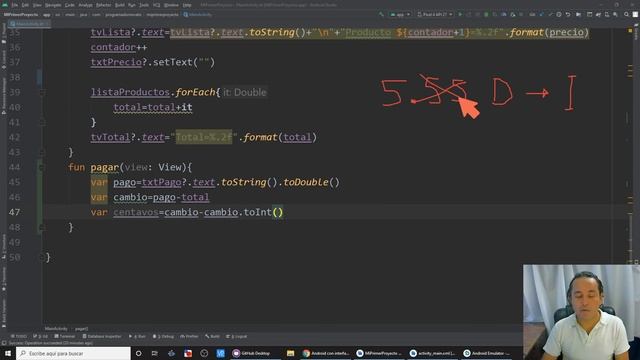Switch to MiPrimerProyecto taskbar window
640x360 pixels.
click(379, 353)
